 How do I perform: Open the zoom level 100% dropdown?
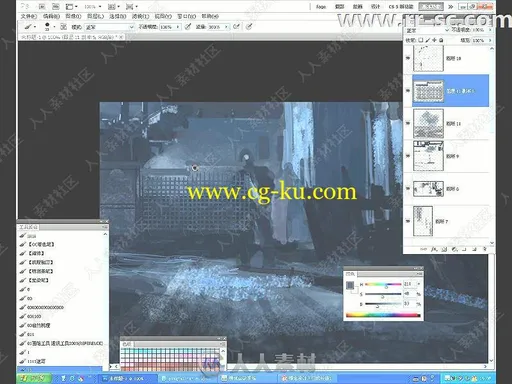[93, 6]
